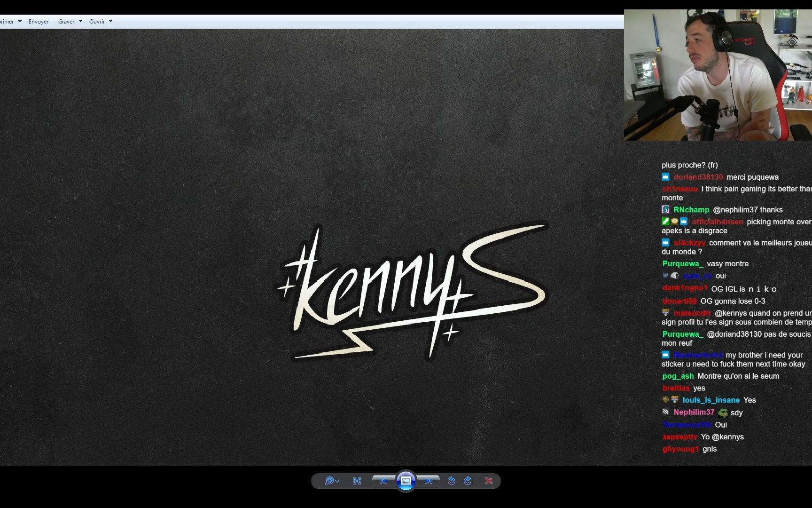Image resolution: width=812 pixels, height=508 pixels.
Task: Click the message "plus proche? (fr)"
Action: [x=690, y=165]
